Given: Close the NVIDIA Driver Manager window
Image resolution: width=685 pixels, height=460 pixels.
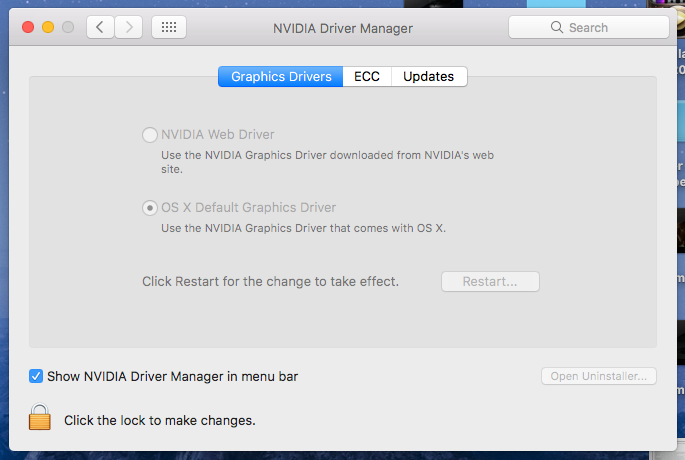Looking at the screenshot, I should click(28, 28).
